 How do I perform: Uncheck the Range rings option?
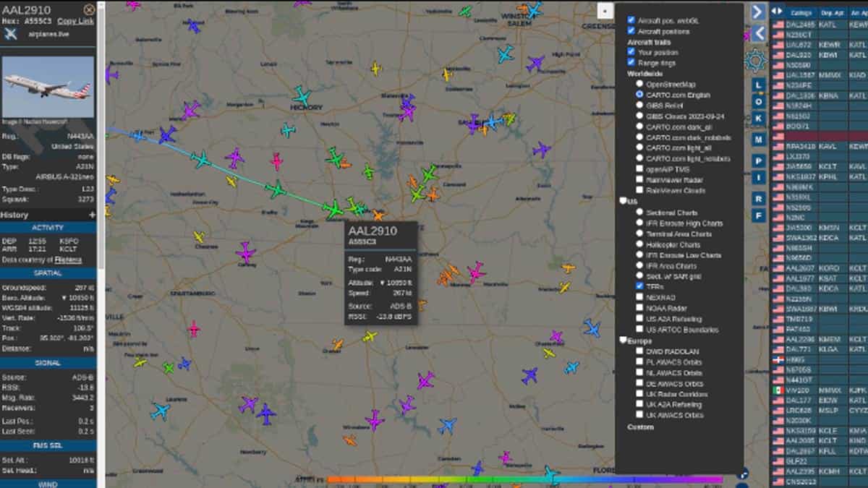631,62
